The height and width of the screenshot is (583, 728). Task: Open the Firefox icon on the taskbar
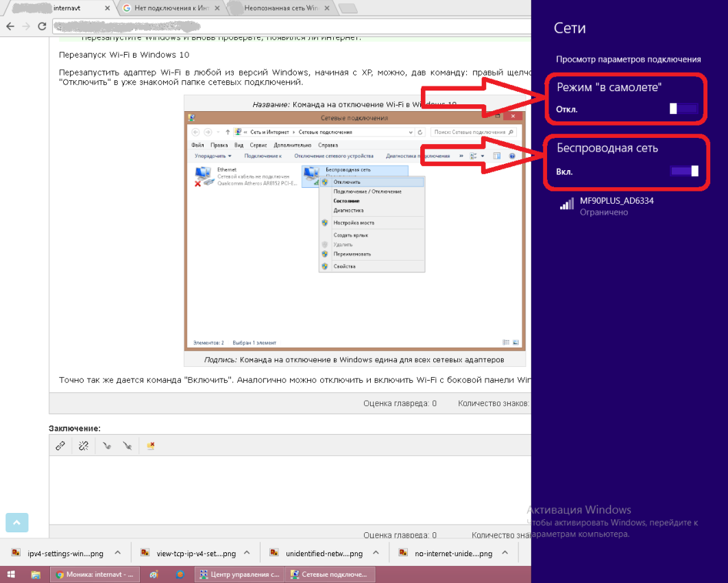(x=180, y=575)
